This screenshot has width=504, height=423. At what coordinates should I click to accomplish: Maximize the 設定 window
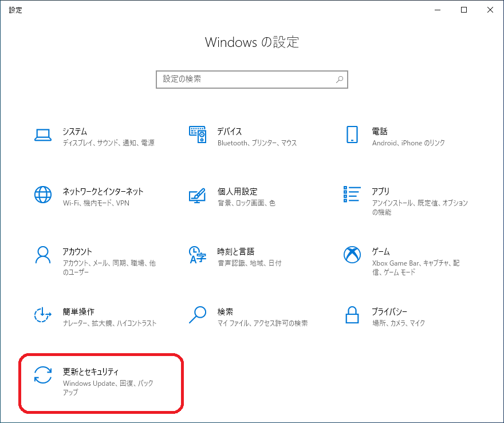tap(464, 10)
